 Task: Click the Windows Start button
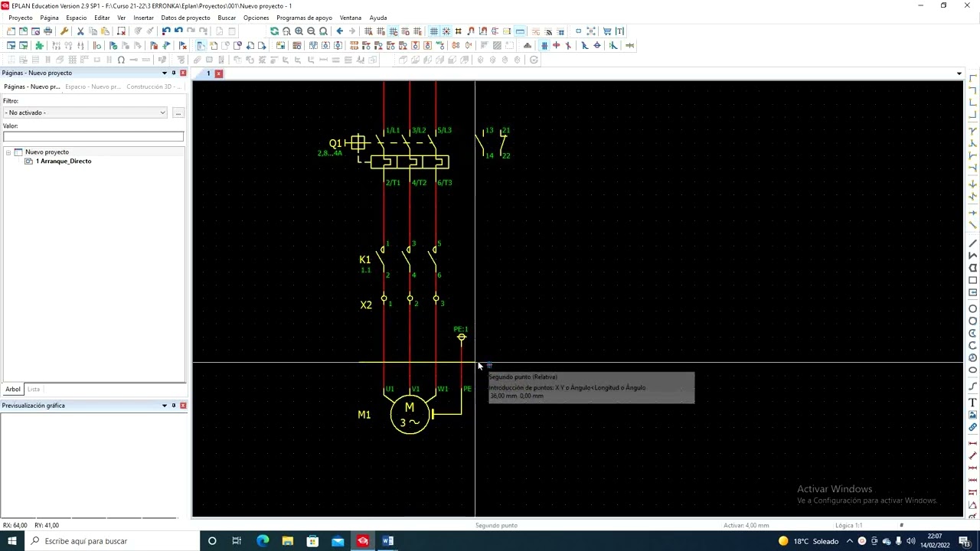pyautogui.click(x=12, y=541)
